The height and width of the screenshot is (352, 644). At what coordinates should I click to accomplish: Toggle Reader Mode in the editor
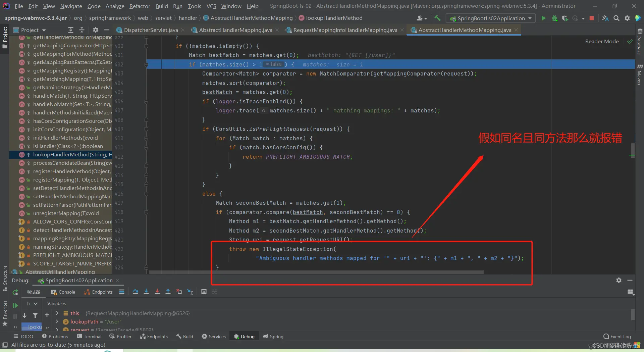coord(602,41)
